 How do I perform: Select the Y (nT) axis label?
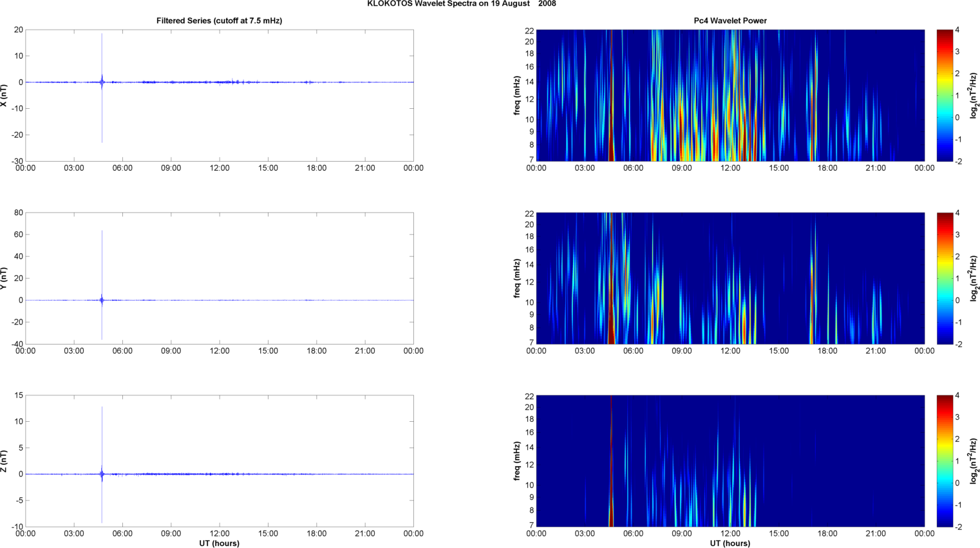click(x=4, y=278)
